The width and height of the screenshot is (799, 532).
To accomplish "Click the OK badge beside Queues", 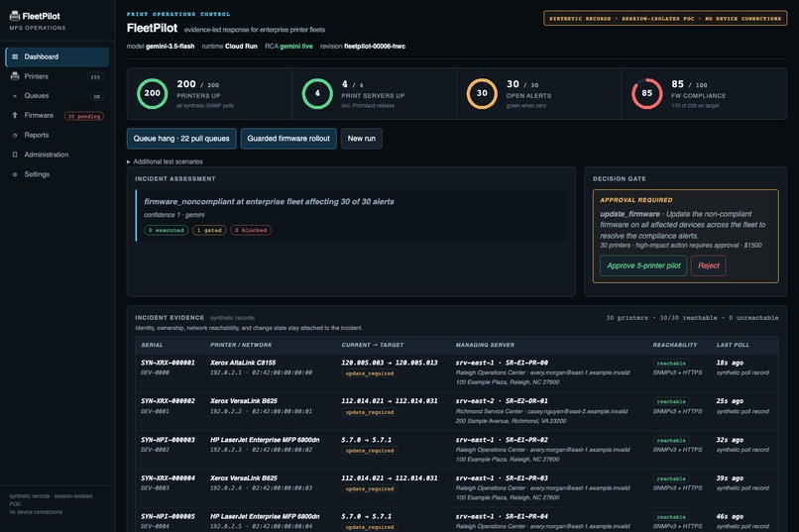I will point(97,96).
